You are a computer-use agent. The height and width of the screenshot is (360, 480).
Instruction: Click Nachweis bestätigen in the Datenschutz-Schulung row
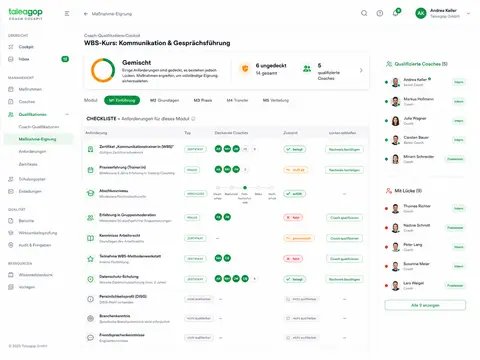point(344,279)
